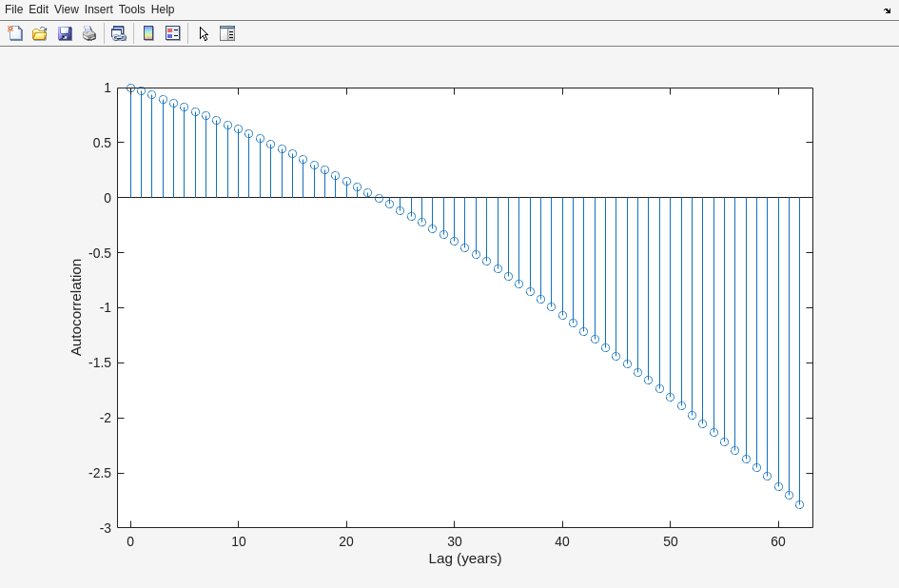Open a file with the folder icon

[40, 33]
